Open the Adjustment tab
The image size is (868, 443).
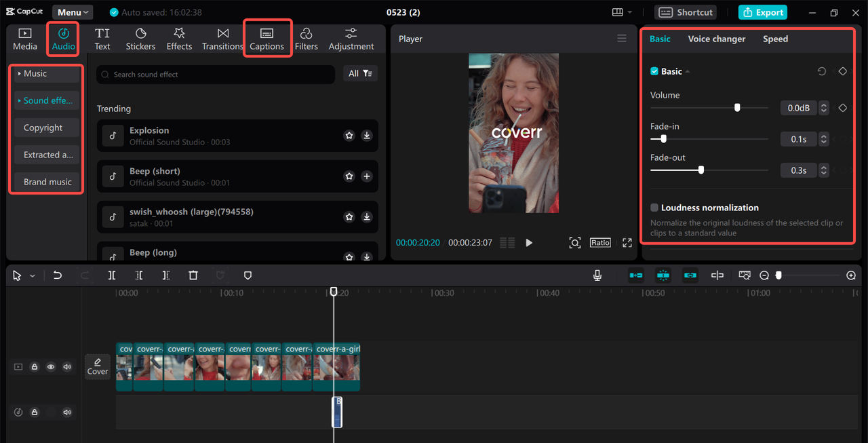[351, 39]
